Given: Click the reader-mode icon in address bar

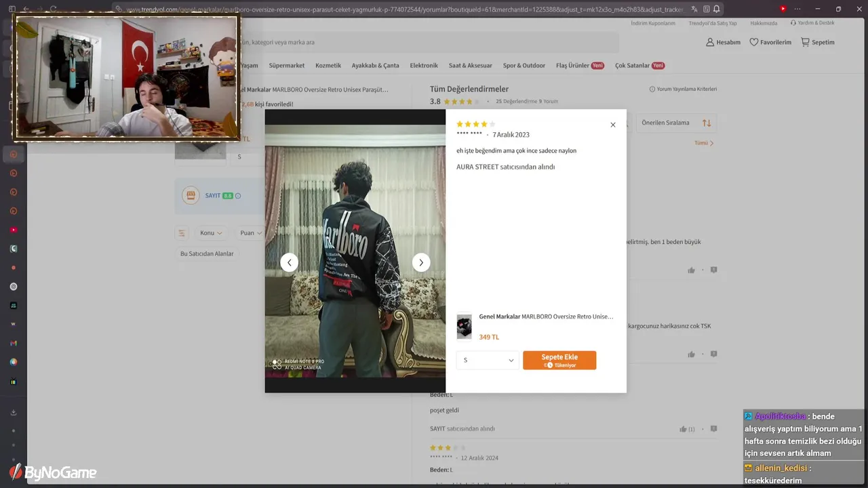Looking at the screenshot, I should click(x=707, y=9).
